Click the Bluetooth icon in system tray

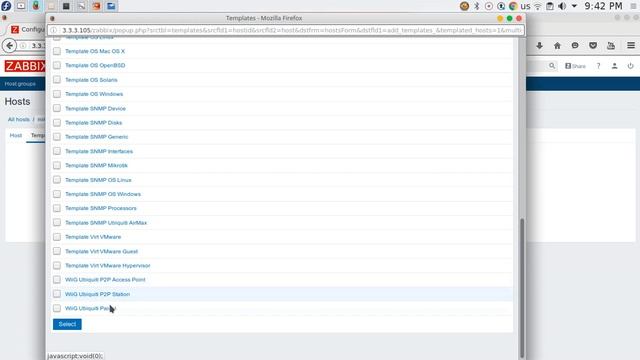[476, 6]
